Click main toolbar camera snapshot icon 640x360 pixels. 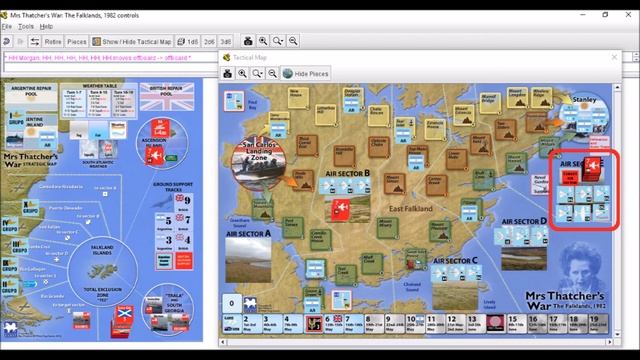coord(248,41)
